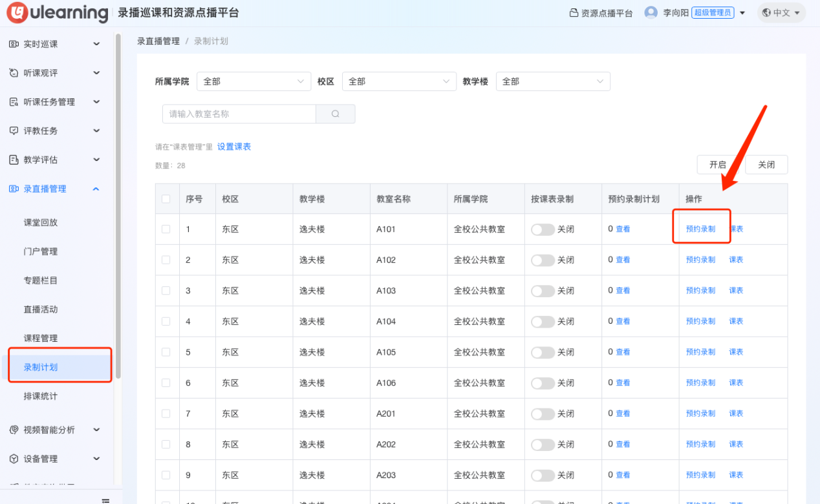Toggle 按课表录制 switch for classroom A101

543,229
